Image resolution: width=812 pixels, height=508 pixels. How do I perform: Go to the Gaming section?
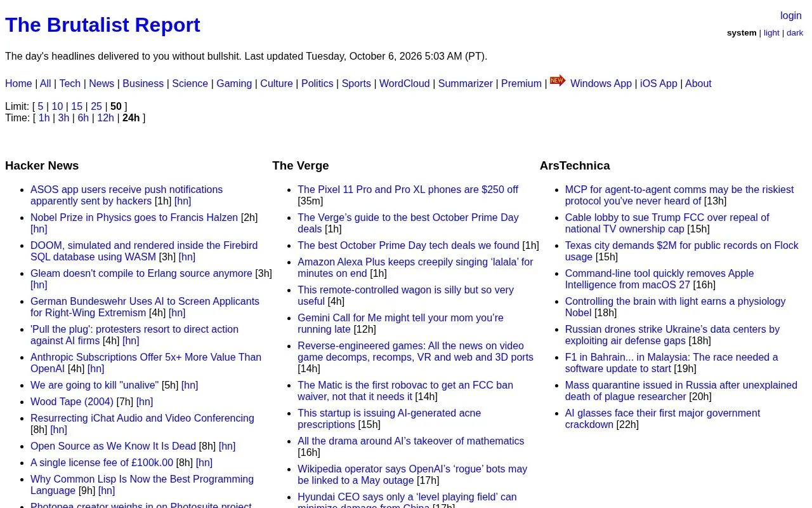(x=234, y=84)
